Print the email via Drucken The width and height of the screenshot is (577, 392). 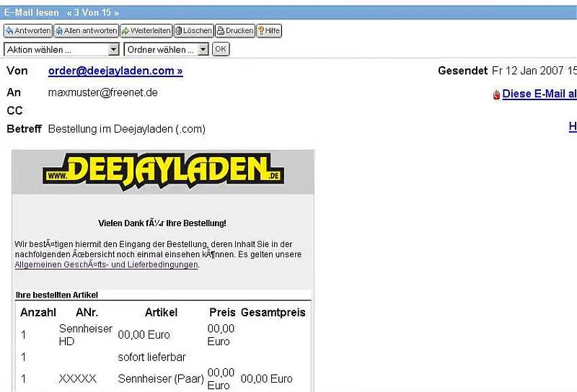click(x=235, y=31)
